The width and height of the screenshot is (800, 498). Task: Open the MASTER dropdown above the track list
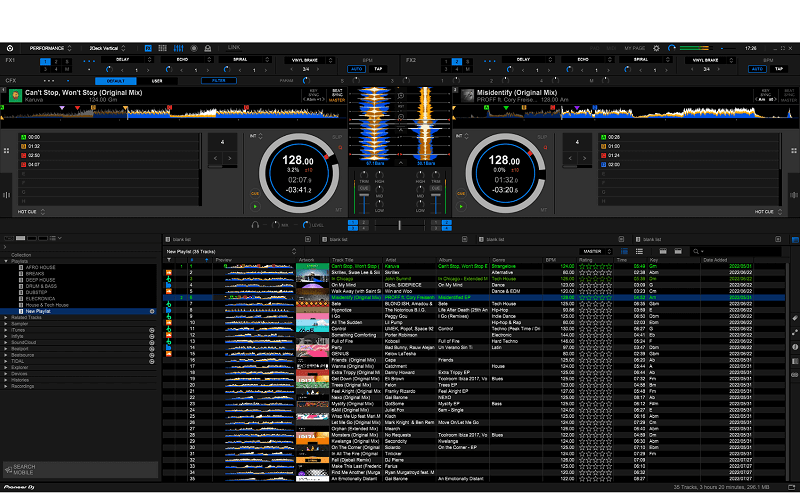[595, 251]
